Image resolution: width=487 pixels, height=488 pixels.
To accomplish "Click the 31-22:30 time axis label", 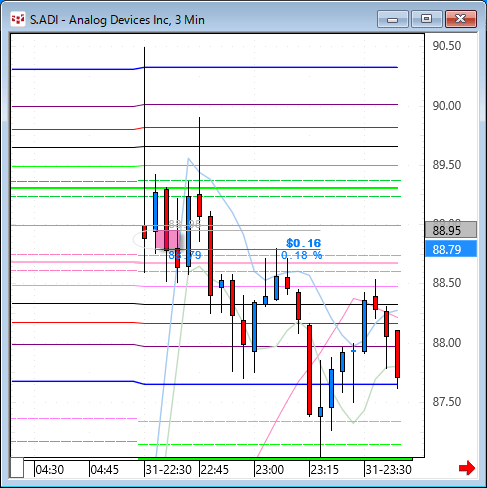I will click(x=169, y=470).
